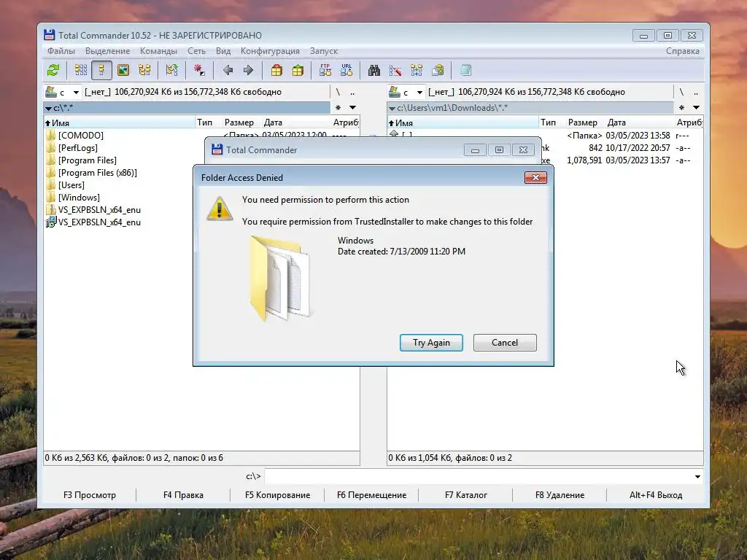Click the branch view toolbar icon
The image size is (747, 560).
(x=172, y=71)
